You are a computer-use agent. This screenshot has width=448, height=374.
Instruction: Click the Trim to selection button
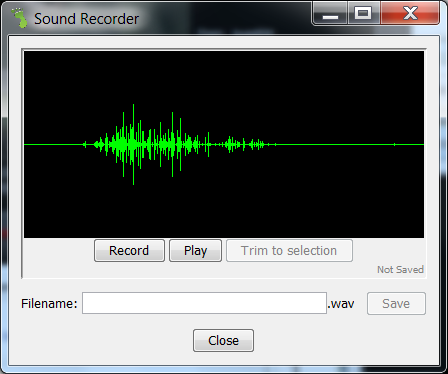click(x=289, y=250)
